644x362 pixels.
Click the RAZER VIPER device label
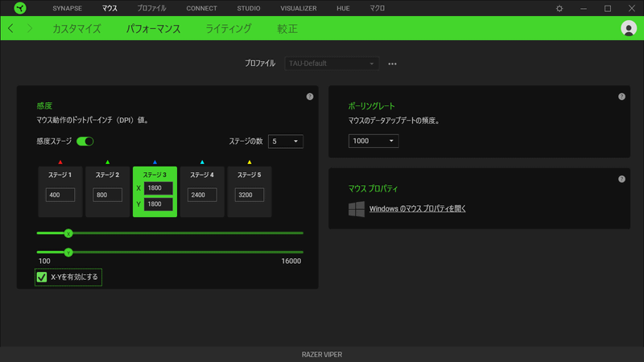322,355
